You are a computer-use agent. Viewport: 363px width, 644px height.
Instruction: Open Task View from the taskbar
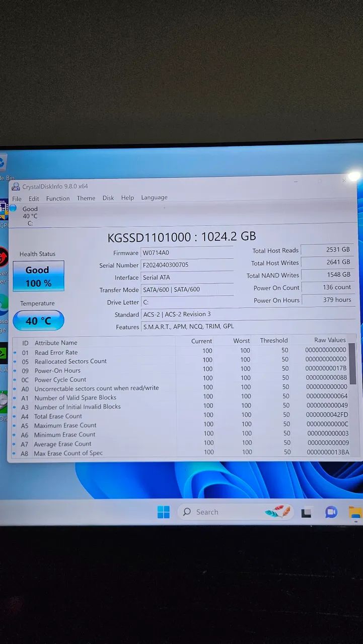pyautogui.click(x=306, y=513)
